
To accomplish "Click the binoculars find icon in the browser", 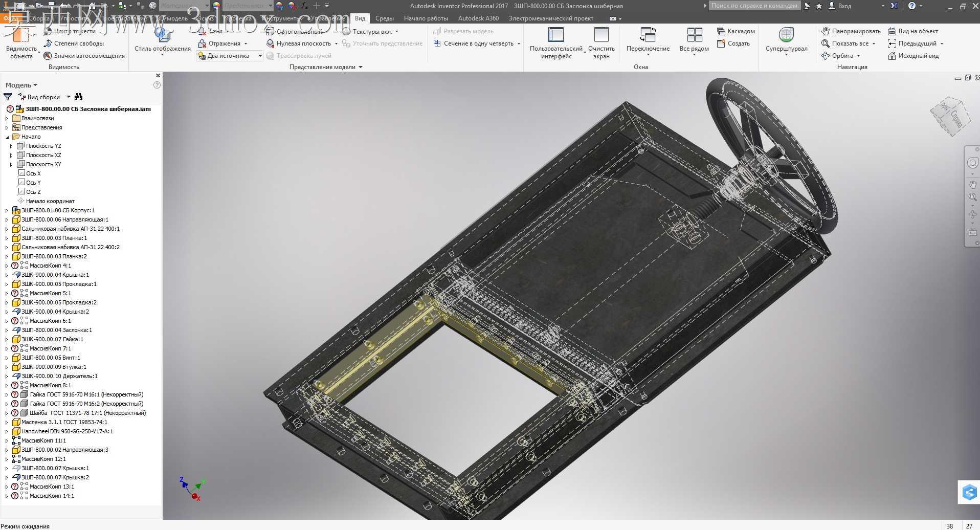I will pyautogui.click(x=78, y=97).
